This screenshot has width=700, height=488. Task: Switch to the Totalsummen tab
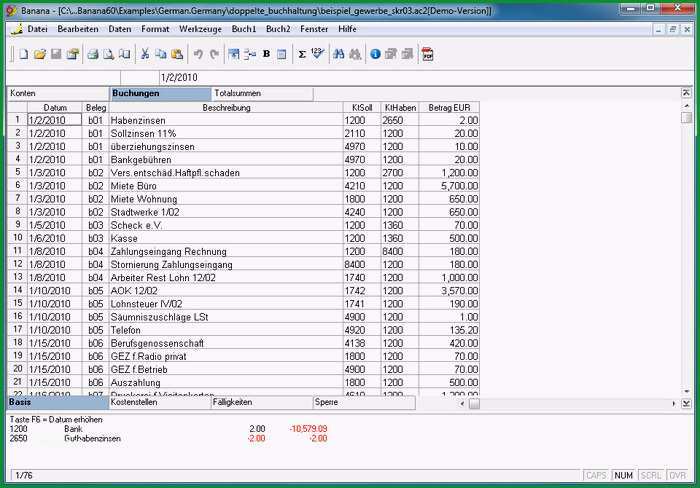(x=262, y=93)
